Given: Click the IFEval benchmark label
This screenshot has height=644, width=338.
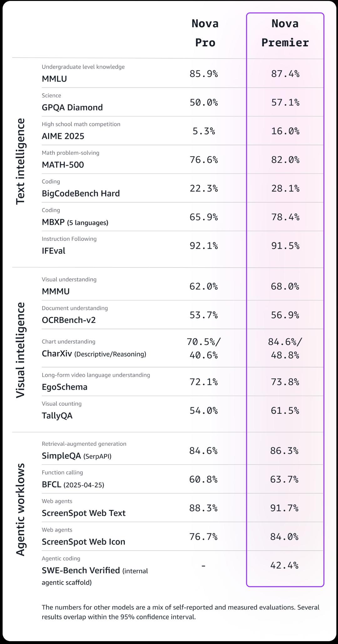Looking at the screenshot, I should 54,251.
